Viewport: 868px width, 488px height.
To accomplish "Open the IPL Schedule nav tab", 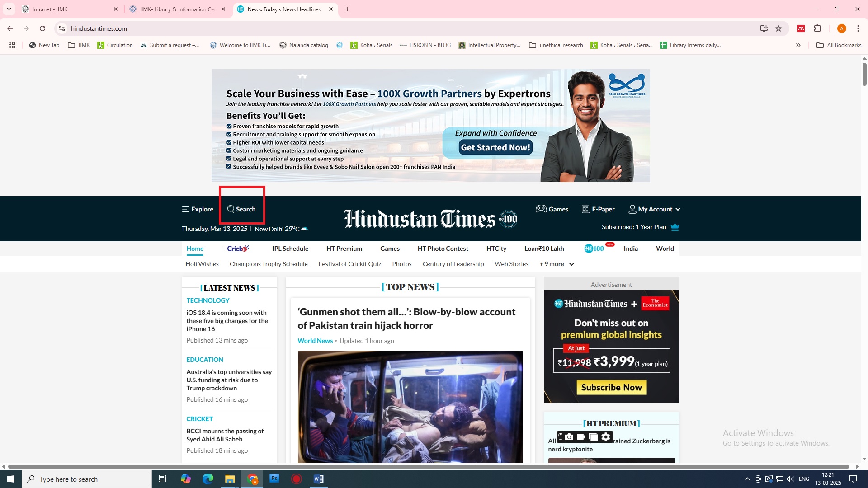I will coord(290,249).
